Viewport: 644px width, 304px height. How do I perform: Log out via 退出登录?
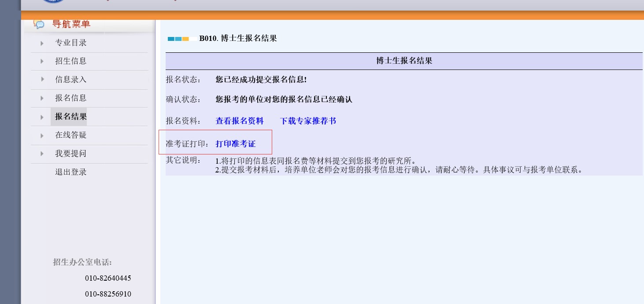pyautogui.click(x=70, y=172)
